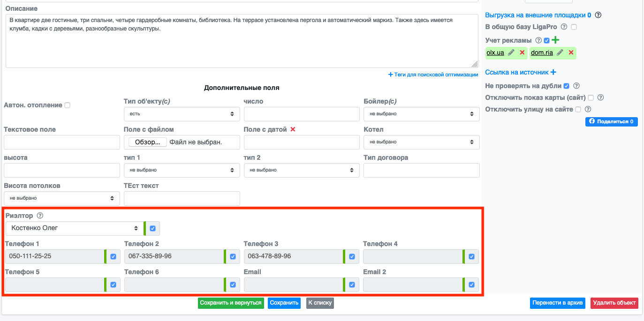Click Сохранить и вернуться button
This screenshot has width=644, height=321.
point(231,303)
